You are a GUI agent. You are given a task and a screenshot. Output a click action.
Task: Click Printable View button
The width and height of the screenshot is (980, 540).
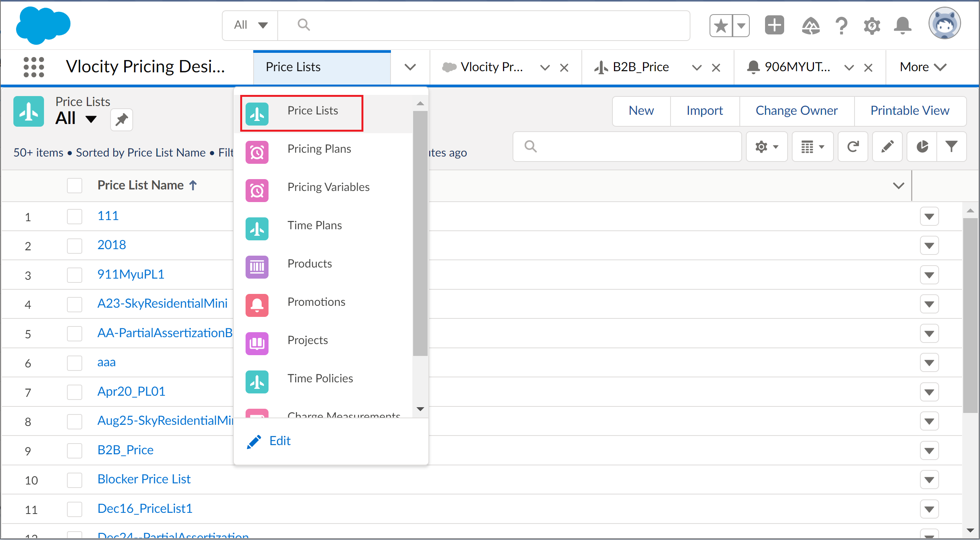pos(910,111)
